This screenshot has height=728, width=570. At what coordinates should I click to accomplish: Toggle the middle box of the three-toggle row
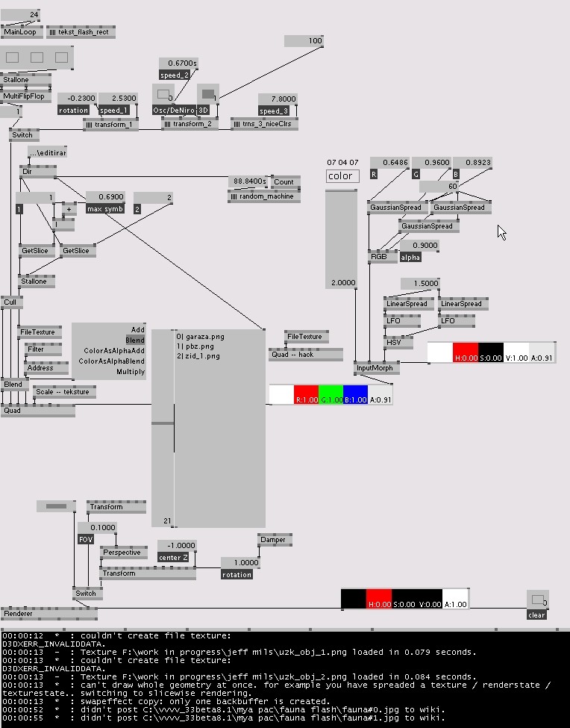point(37,57)
